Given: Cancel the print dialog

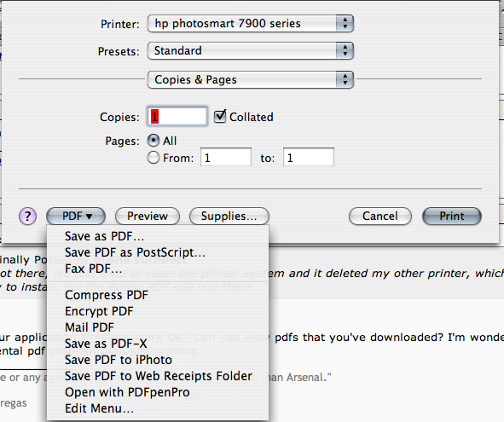Looking at the screenshot, I should pos(380,216).
